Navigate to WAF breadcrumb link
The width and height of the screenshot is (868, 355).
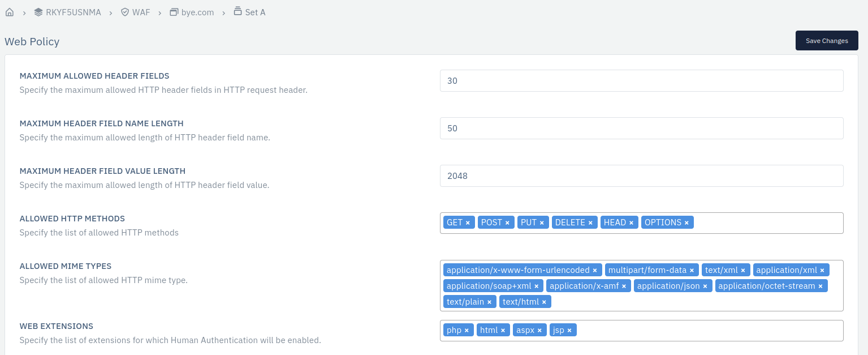pyautogui.click(x=141, y=12)
